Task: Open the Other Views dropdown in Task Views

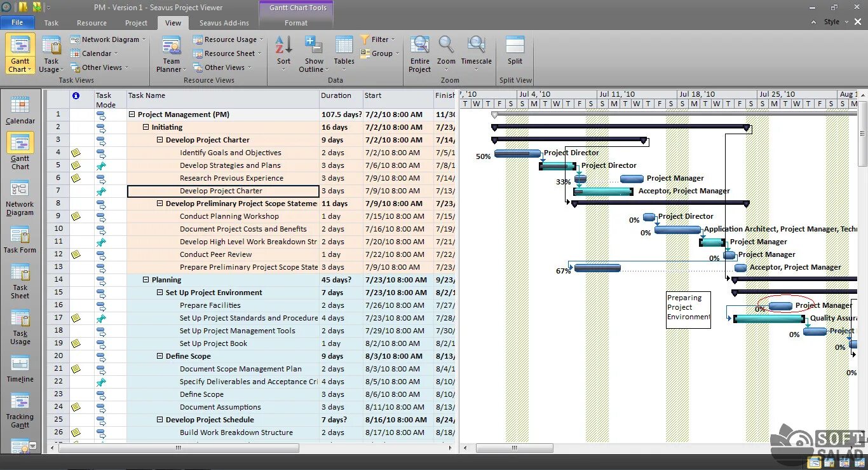Action: click(x=100, y=67)
